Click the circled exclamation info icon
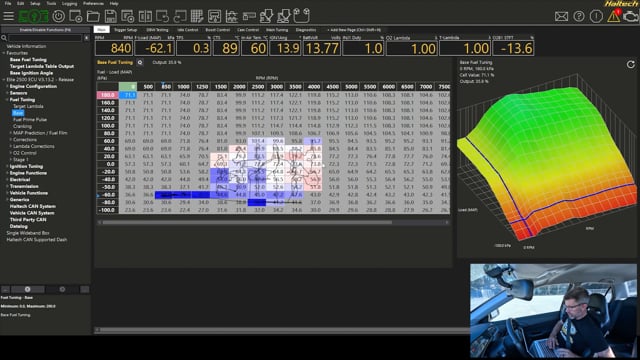Image resolution: width=640 pixels, height=360 pixels. (x=596, y=16)
